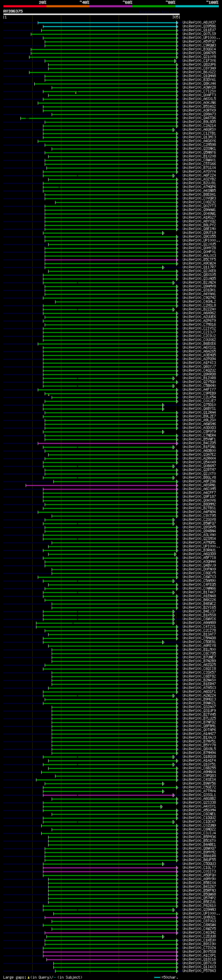
Task: Click the UniRef100_A5F7I8 label
Action: (x=199, y=558)
